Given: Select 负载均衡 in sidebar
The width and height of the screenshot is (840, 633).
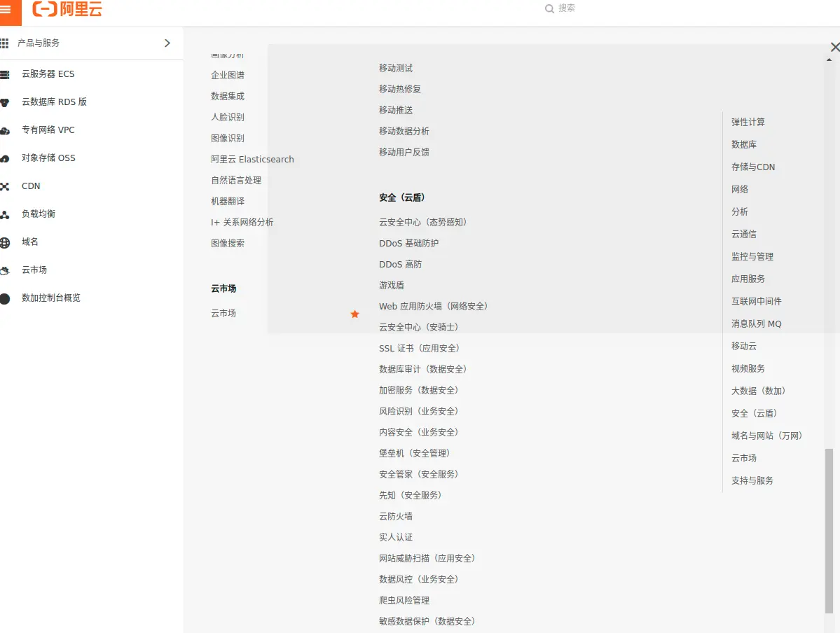Looking at the screenshot, I should 39,214.
